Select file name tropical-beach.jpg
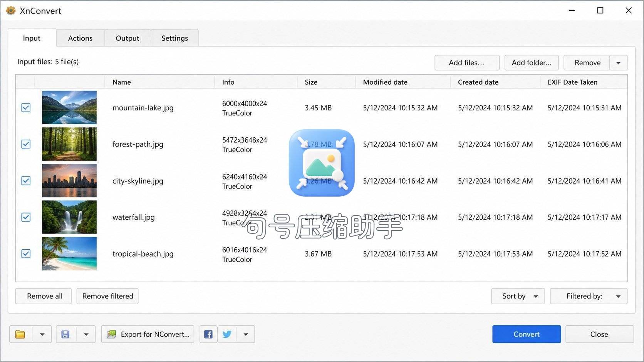Image resolution: width=644 pixels, height=362 pixels. coord(143,254)
